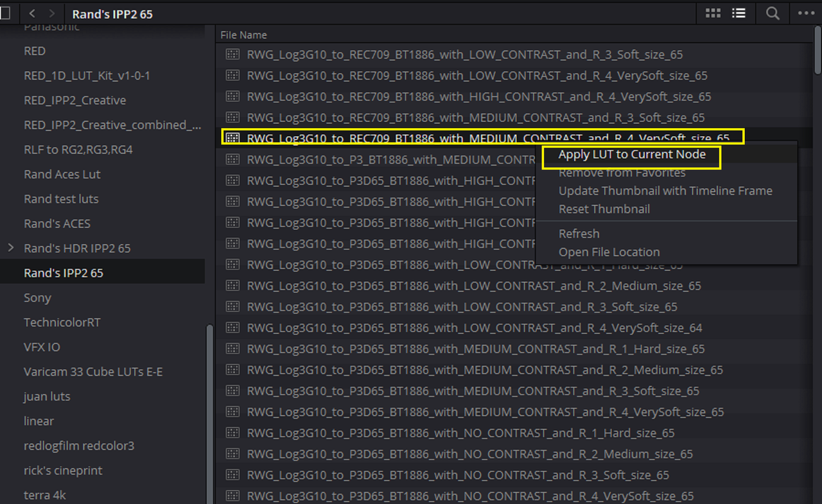
Task: Switch to list view
Action: 739,13
